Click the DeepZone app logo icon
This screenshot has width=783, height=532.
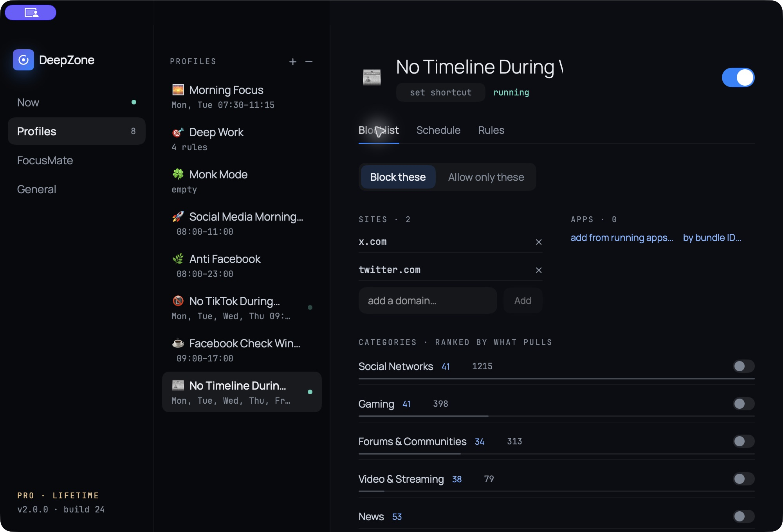click(23, 60)
